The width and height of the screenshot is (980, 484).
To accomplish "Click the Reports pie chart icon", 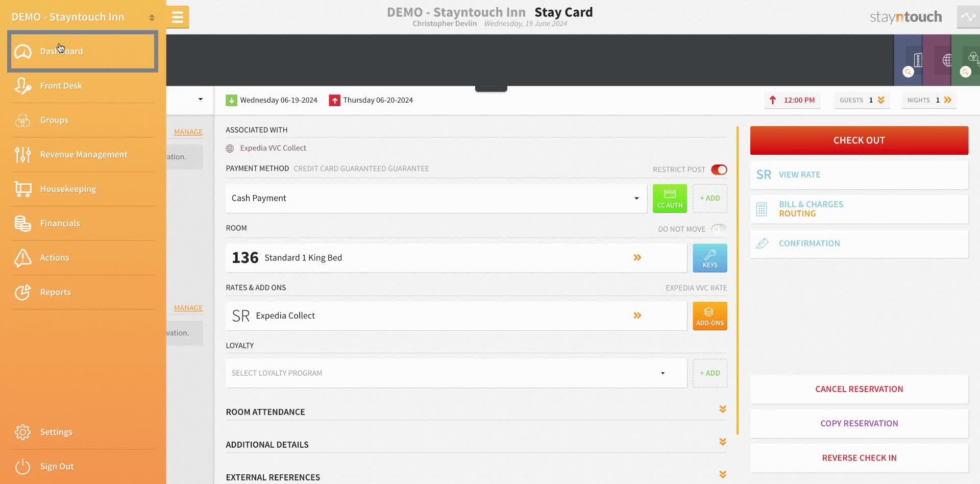I will coord(23,292).
